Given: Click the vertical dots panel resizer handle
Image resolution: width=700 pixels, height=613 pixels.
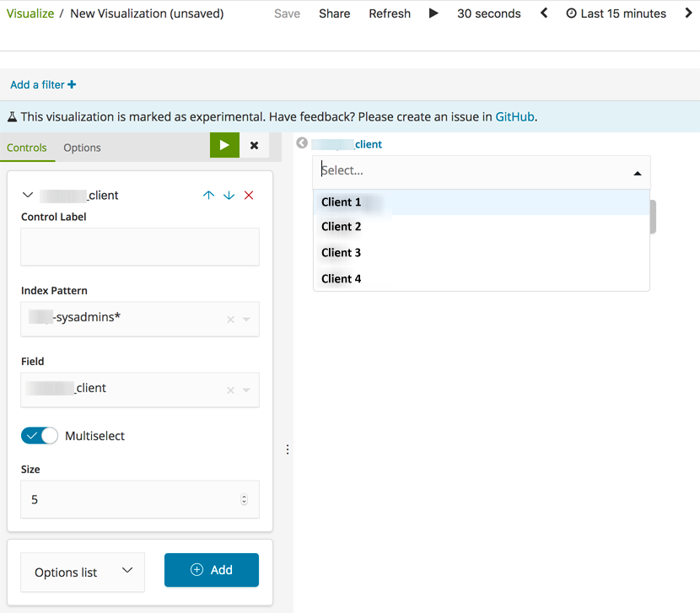Looking at the screenshot, I should point(288,449).
